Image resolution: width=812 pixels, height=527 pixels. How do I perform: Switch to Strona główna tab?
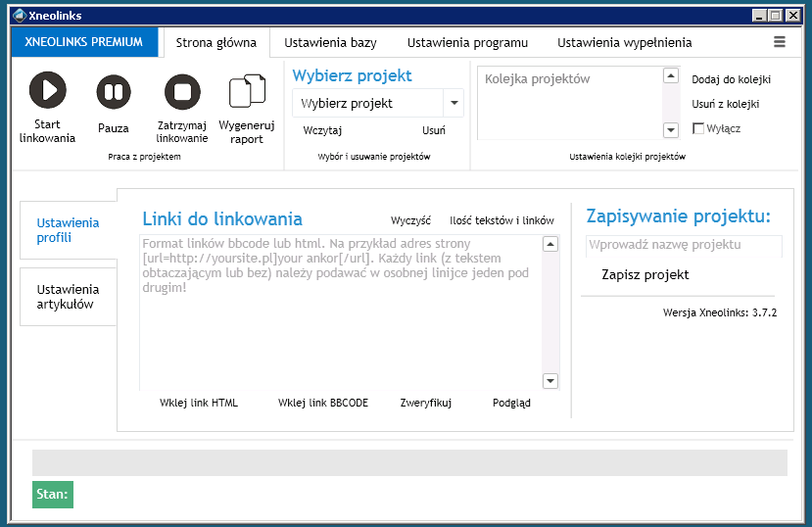coord(215,42)
